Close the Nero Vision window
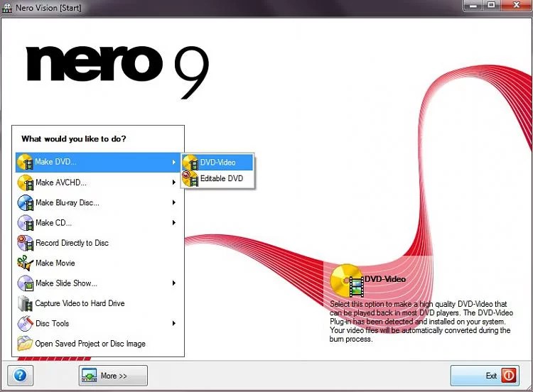Viewport: 533px width, 392px height. point(516,6)
